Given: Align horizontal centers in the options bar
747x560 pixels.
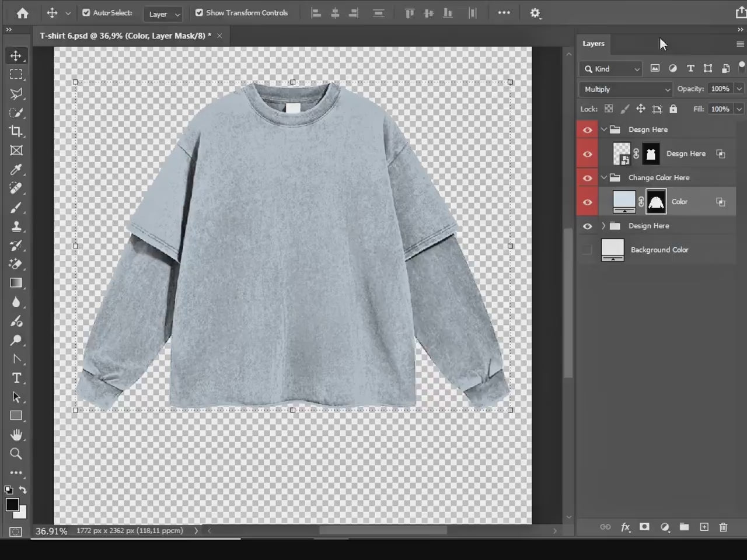Looking at the screenshot, I should click(x=334, y=12).
